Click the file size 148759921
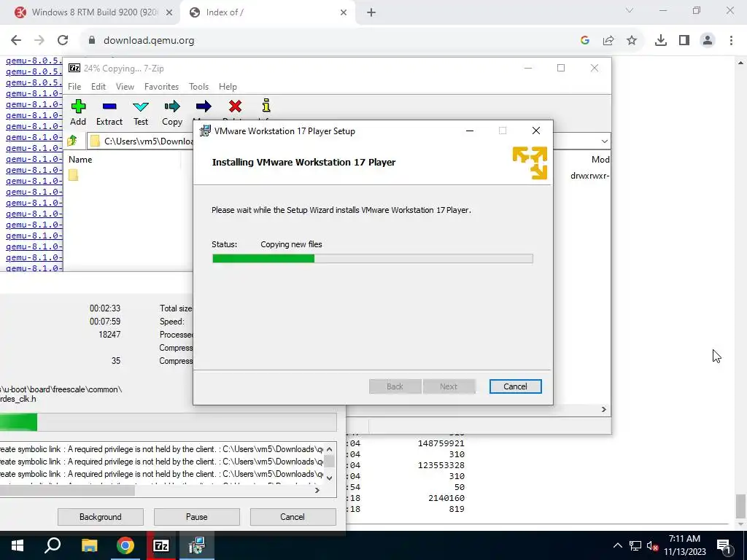 441,443
